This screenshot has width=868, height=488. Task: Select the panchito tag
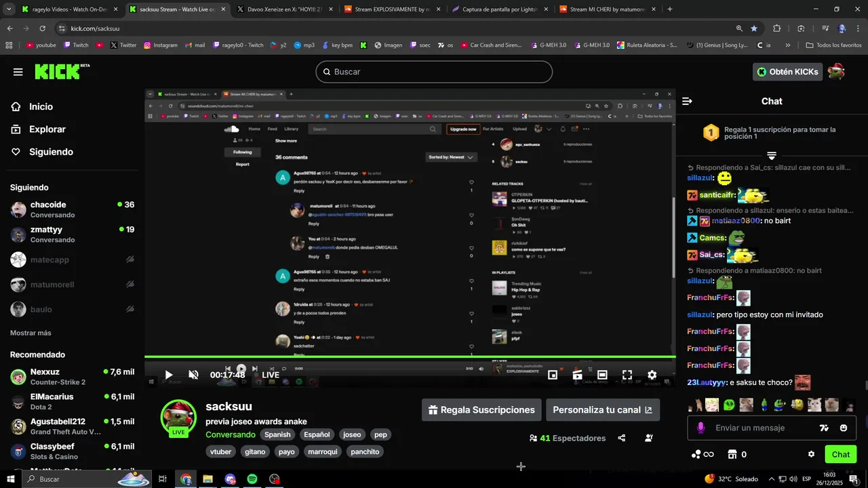click(365, 451)
